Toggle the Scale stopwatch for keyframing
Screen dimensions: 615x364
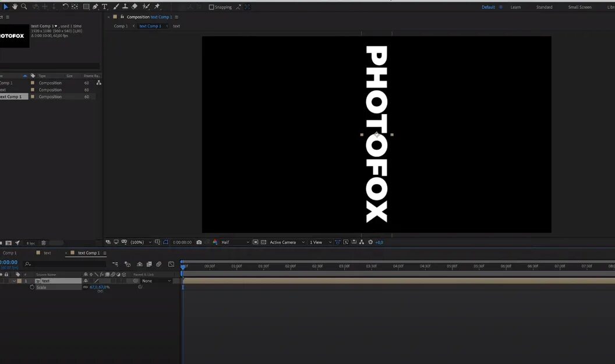tap(32, 288)
